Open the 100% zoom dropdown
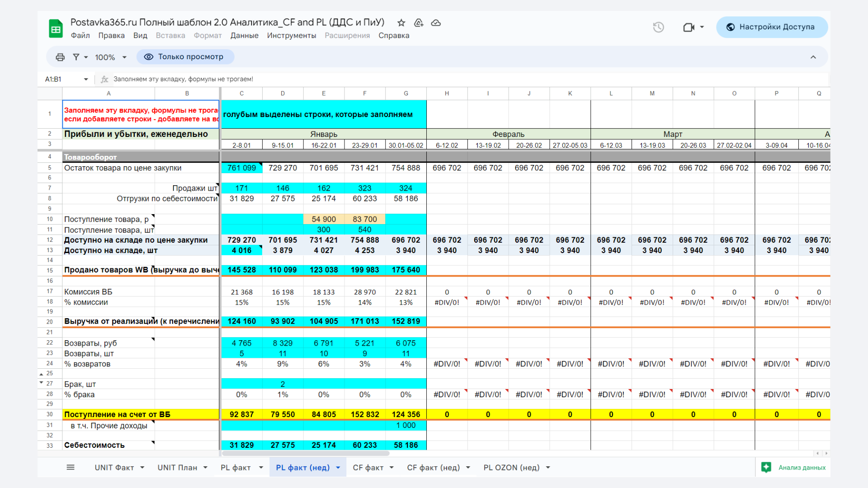Image resolution: width=868 pixels, height=488 pixels. [111, 57]
